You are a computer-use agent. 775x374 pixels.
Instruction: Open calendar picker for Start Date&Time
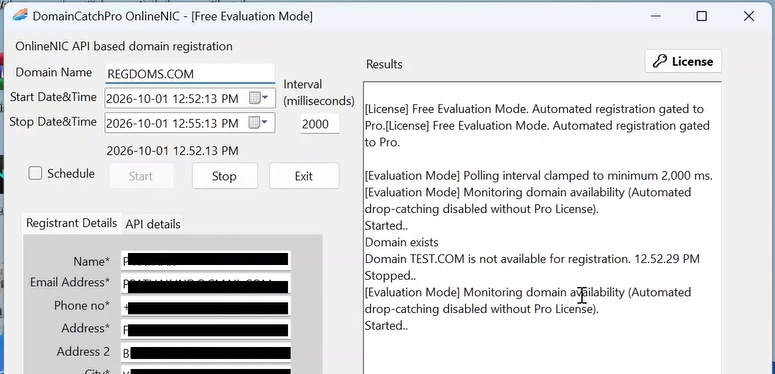(x=259, y=98)
